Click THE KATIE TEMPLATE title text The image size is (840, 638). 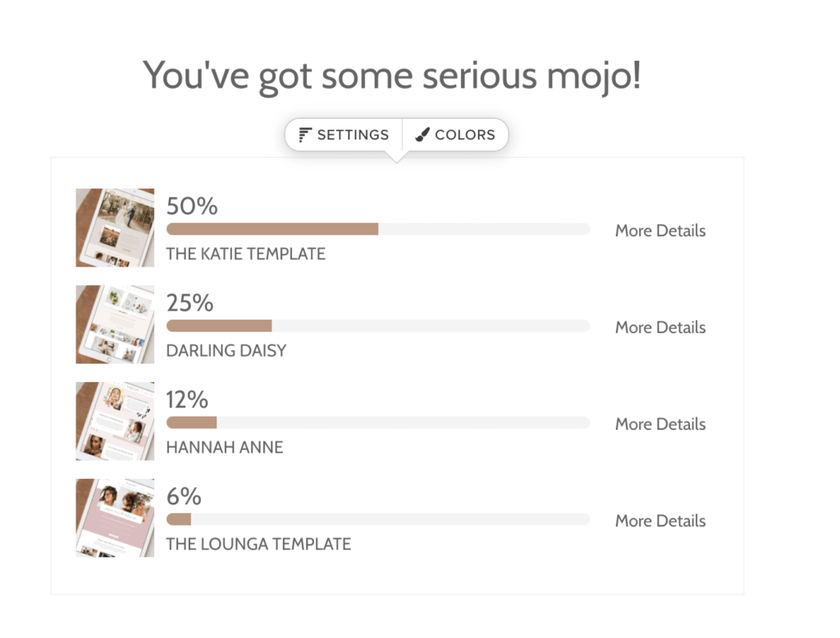pos(246,254)
